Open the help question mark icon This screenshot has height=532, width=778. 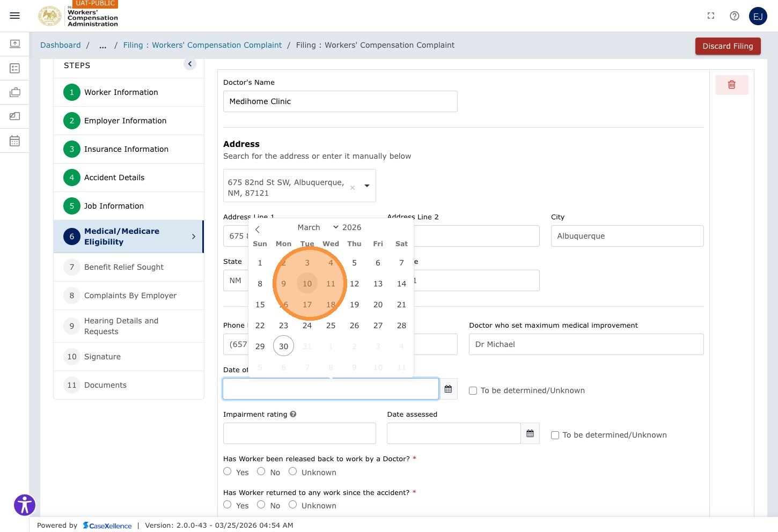click(735, 16)
